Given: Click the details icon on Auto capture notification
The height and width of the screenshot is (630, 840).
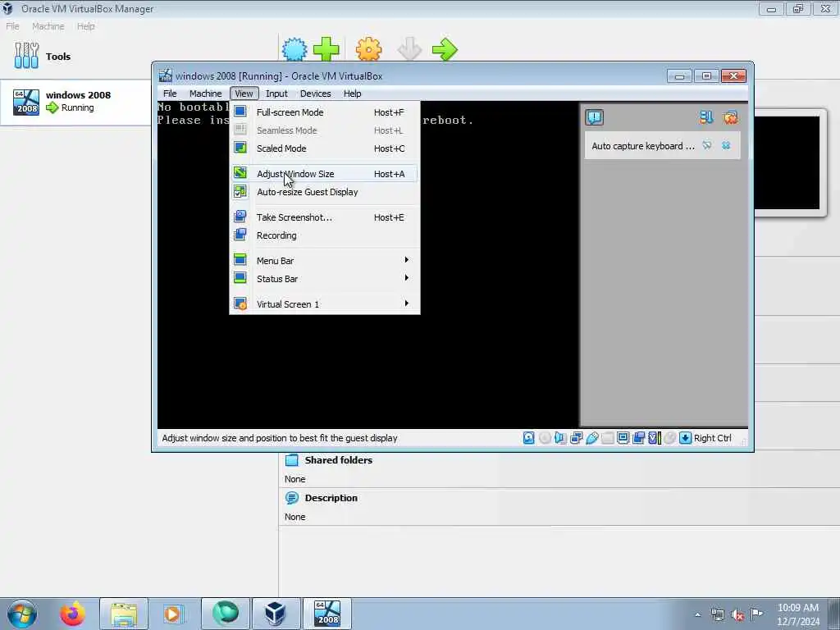Looking at the screenshot, I should 707,146.
